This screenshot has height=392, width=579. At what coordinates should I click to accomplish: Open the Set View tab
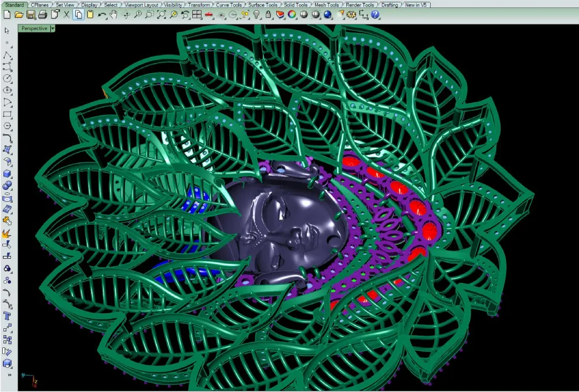point(65,5)
